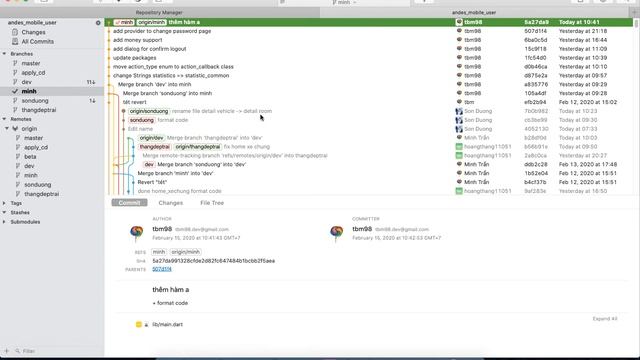Click hoangthang11051 avatar on commit b56b91e

coord(459,147)
